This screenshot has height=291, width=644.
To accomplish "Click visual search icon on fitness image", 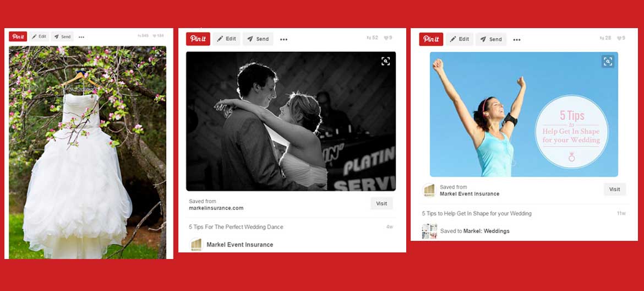I will (x=608, y=61).
